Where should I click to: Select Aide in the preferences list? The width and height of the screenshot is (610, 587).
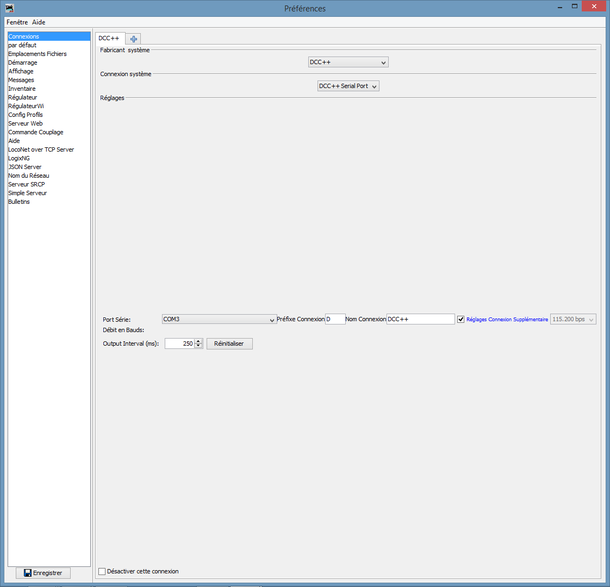click(x=49, y=141)
